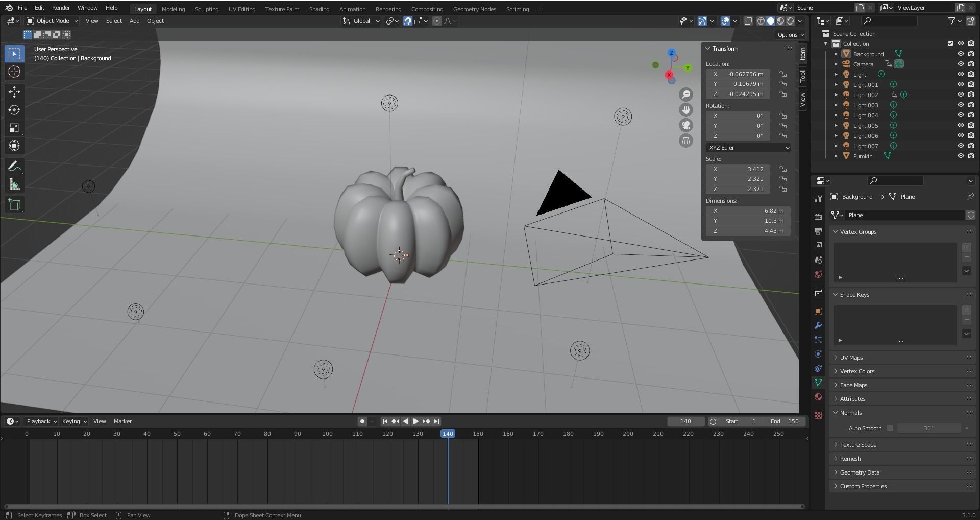Expand Pumkin in the outliner

(836, 156)
